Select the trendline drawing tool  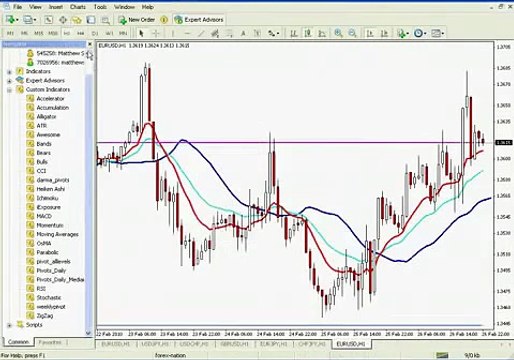point(201,33)
